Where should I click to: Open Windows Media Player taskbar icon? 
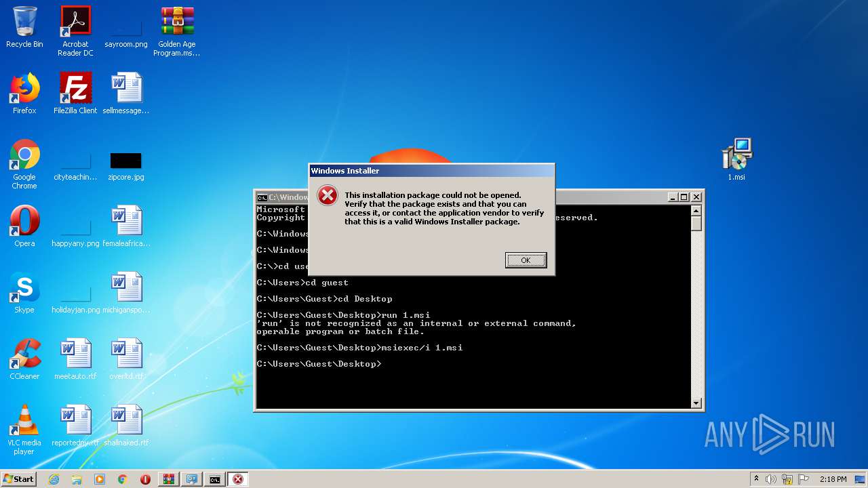click(100, 479)
